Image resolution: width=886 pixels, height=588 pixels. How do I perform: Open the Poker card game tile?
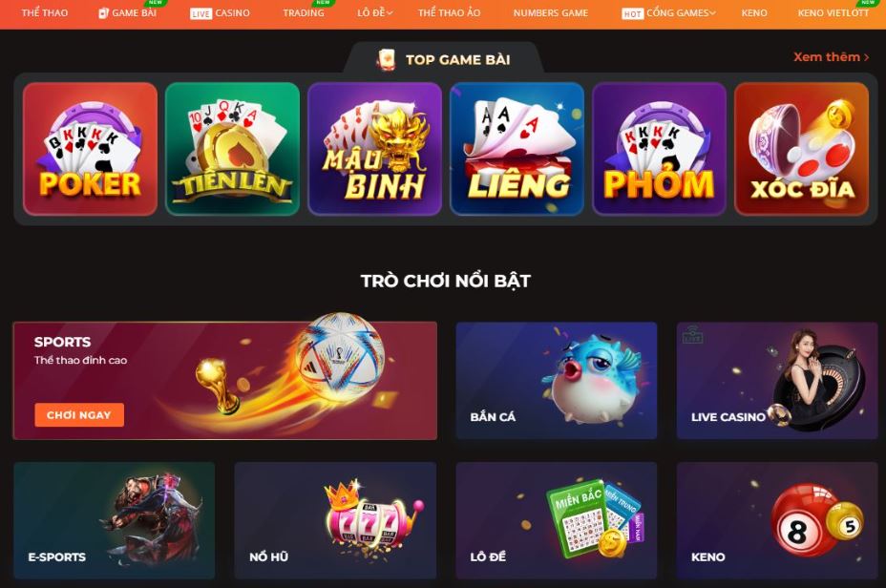[x=90, y=149]
